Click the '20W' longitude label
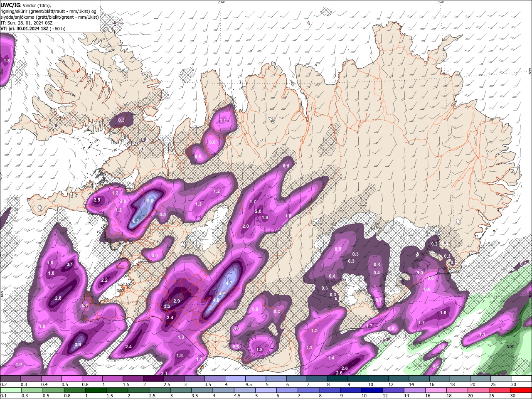Screen dimensions: 532x399 (221, 2)
